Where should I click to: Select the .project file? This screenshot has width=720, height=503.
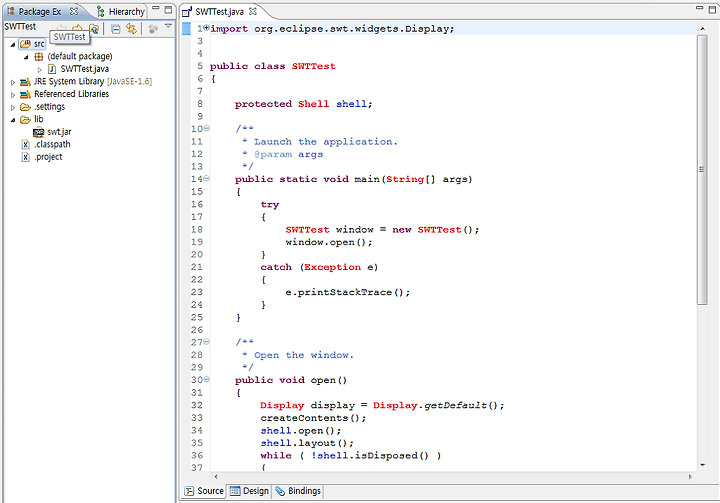pos(48,157)
